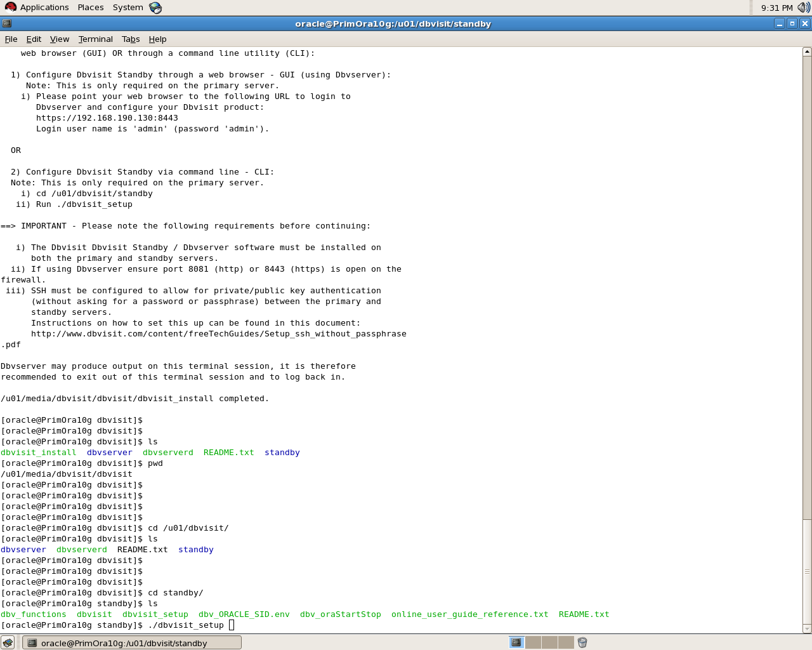Viewport: 812px width, 650px height.
Task: Open the terminal window menu icon in title bar
Action: coord(7,23)
